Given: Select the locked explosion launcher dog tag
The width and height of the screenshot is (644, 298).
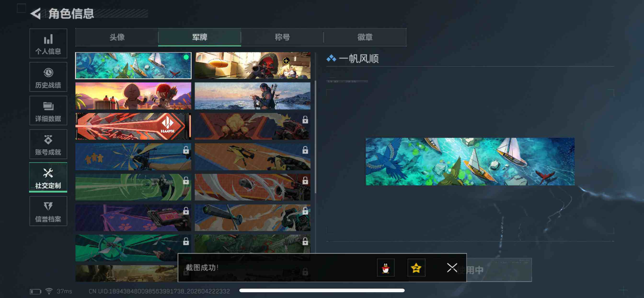Looking at the screenshot, I should click(253, 126).
